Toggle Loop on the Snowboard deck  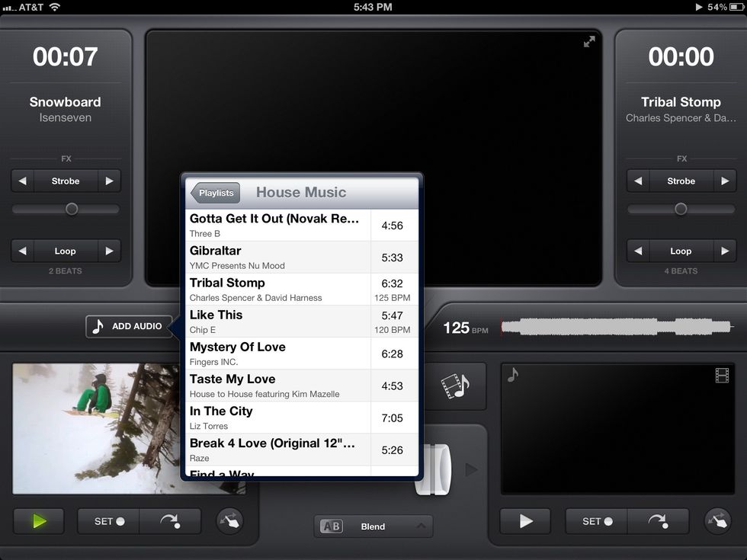pos(66,251)
